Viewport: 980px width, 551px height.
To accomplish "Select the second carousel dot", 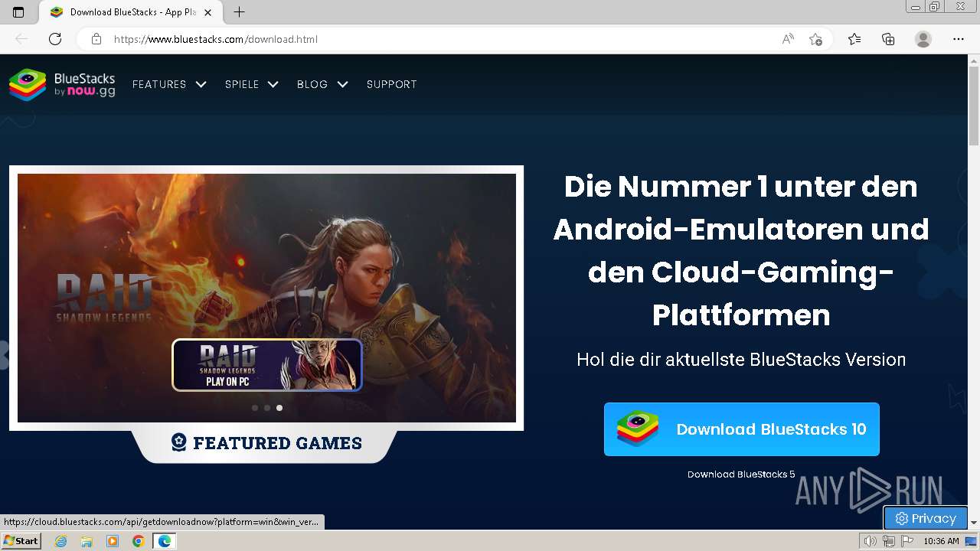I will (267, 408).
